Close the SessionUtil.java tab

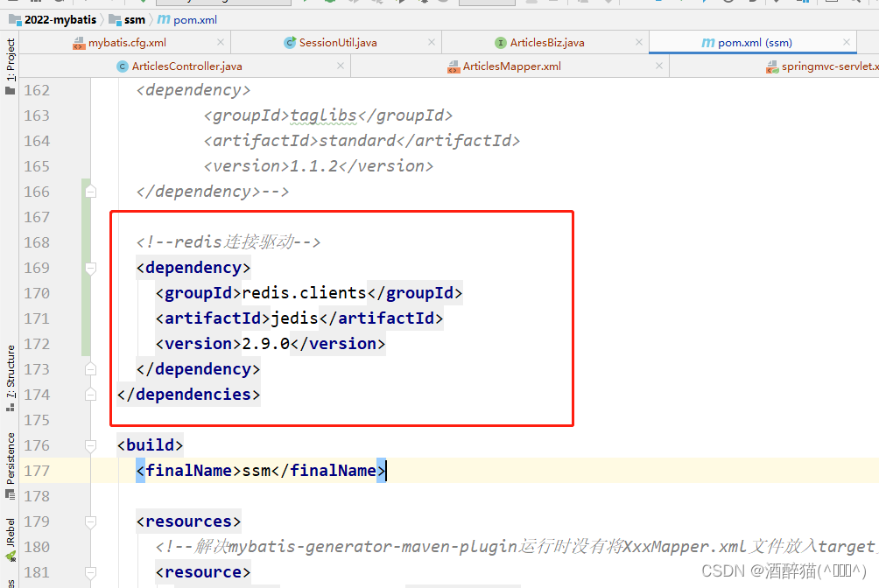click(x=430, y=41)
